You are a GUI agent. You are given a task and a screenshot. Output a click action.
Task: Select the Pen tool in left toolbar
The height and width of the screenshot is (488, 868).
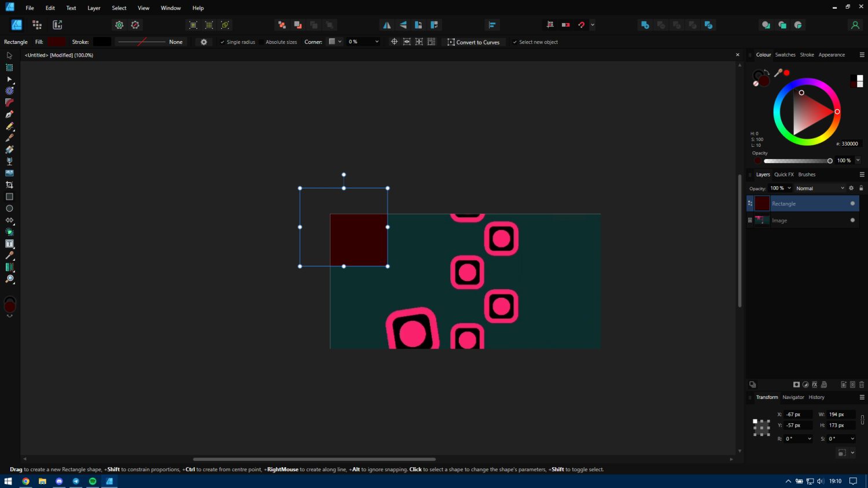[9, 114]
